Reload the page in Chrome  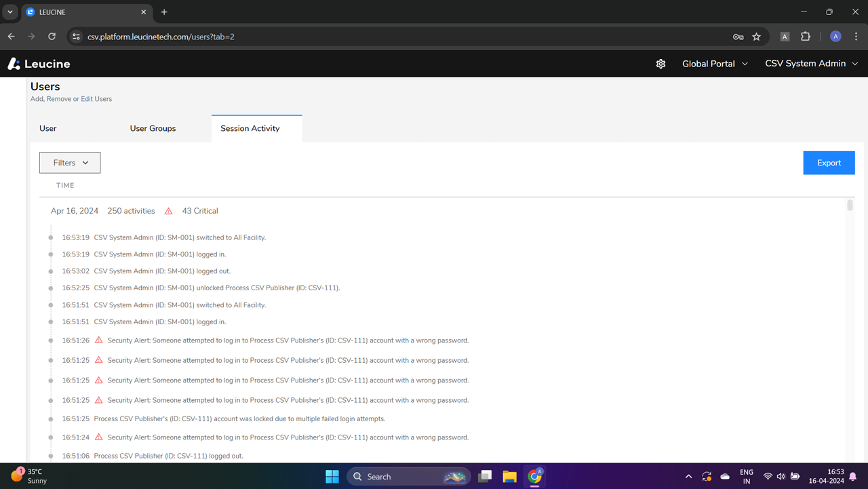click(x=52, y=37)
